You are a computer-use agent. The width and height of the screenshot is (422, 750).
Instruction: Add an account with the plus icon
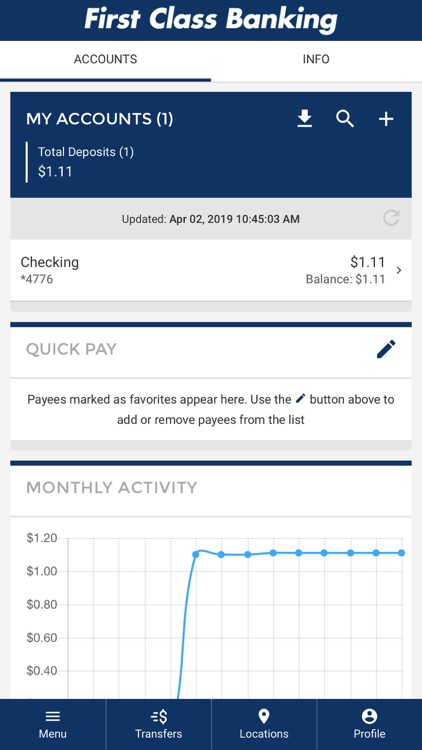[386, 119]
